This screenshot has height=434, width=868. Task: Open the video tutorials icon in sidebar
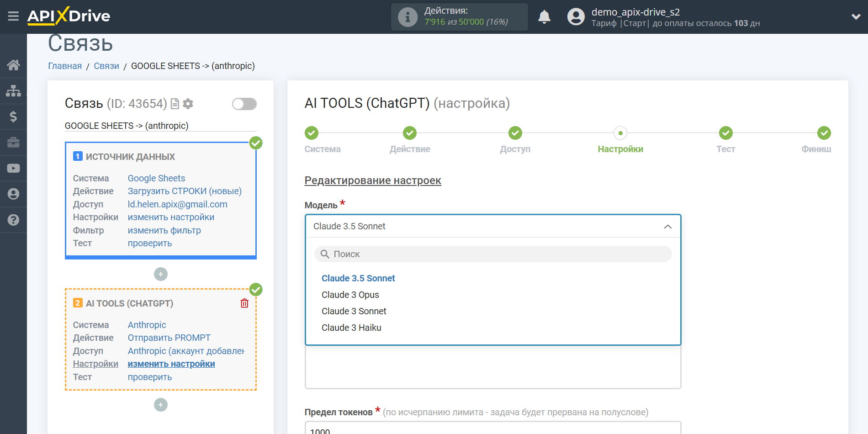tap(13, 168)
